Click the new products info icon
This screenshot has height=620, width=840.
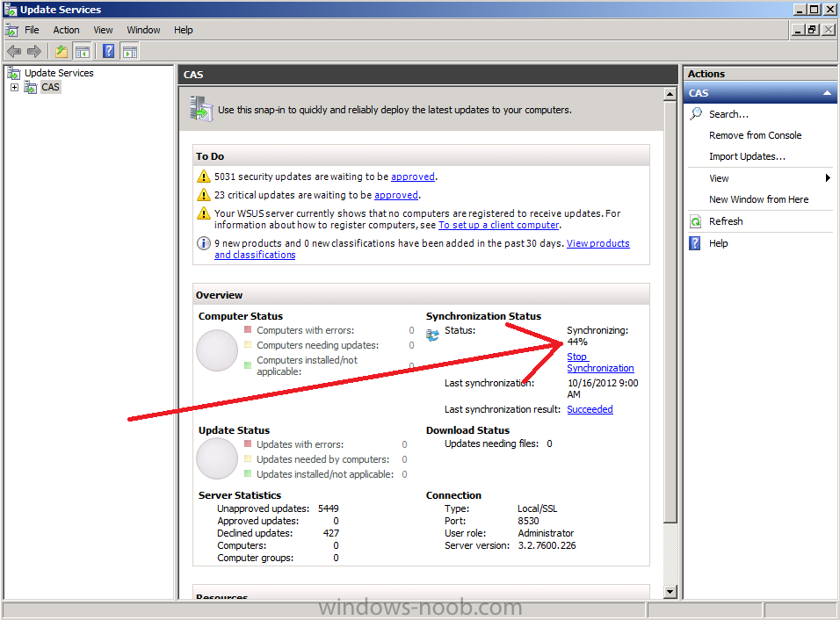(204, 243)
